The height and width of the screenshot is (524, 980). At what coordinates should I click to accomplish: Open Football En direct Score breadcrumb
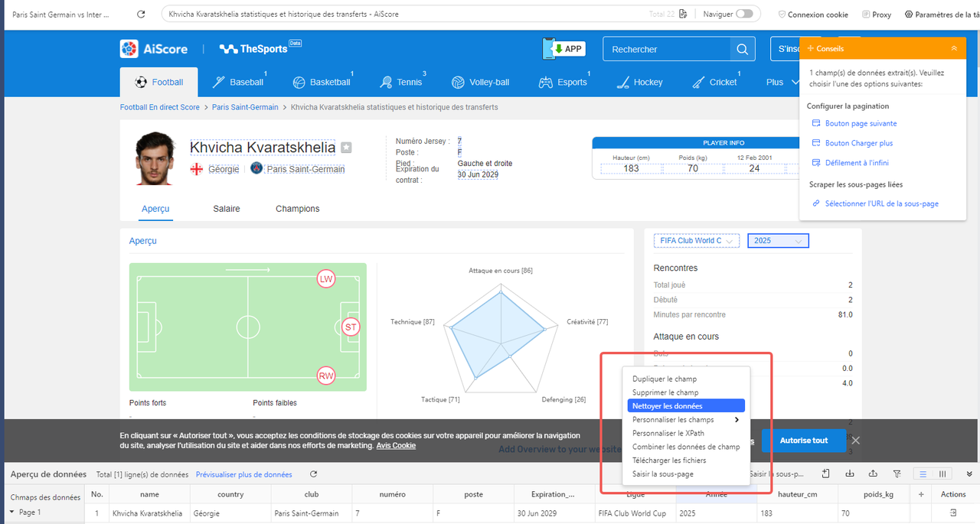pos(159,107)
